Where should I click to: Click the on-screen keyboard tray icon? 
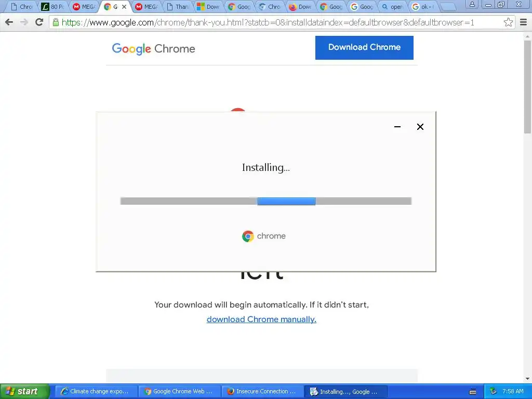(x=473, y=392)
